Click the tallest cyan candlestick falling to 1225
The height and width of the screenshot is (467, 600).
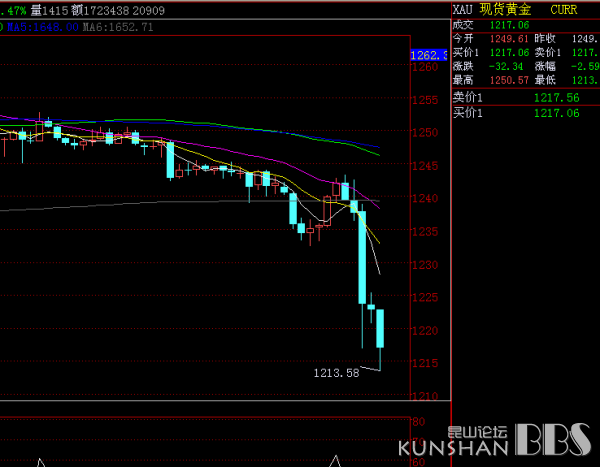362,257
